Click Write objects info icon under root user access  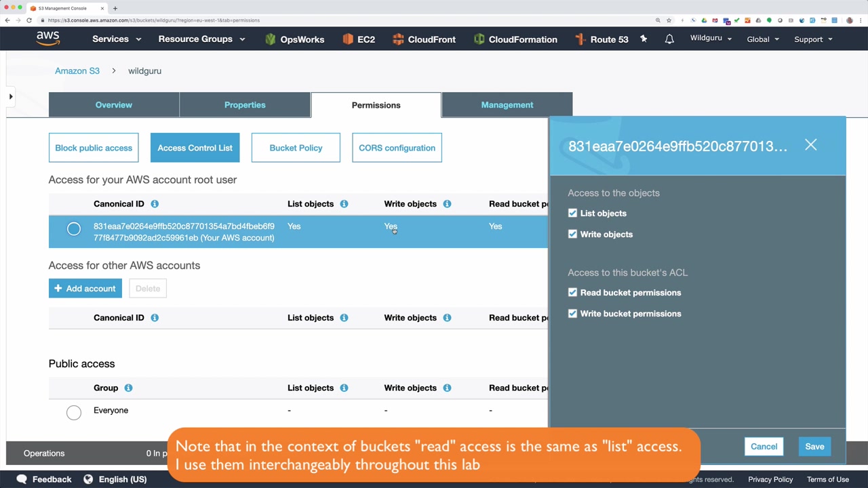pos(447,204)
